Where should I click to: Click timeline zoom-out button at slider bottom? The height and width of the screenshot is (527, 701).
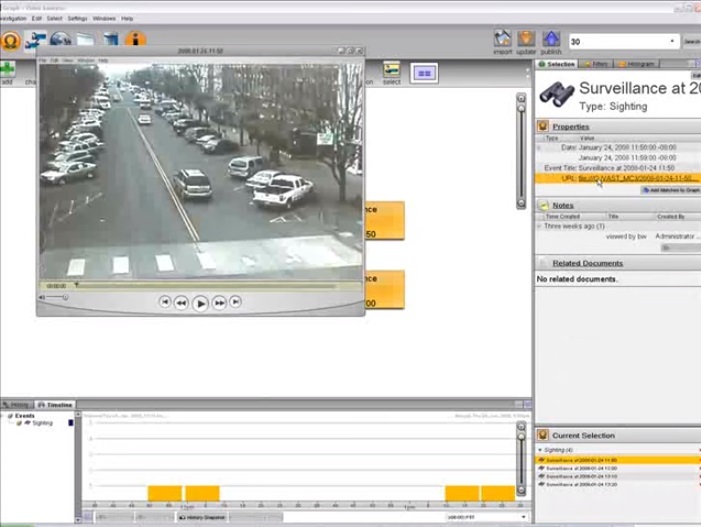point(521,490)
